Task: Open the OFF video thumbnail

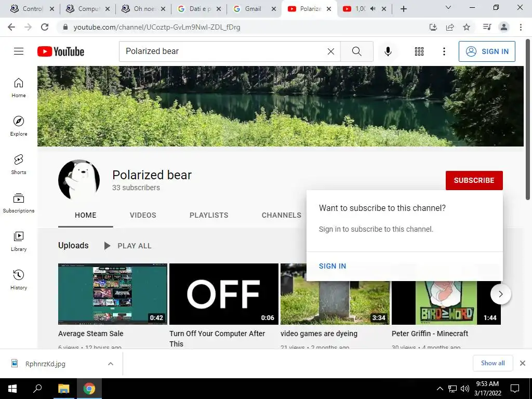Action: pos(223,294)
